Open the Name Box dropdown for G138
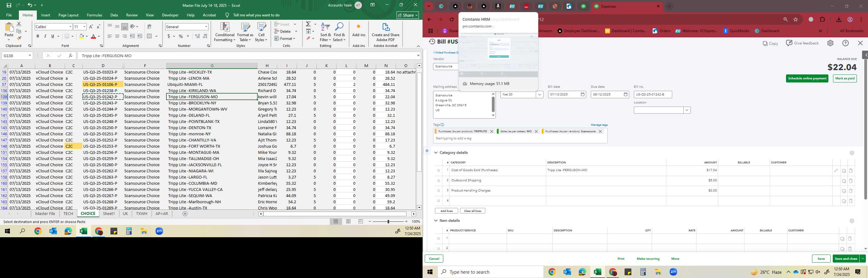This screenshot has height=278, width=868. coord(30,56)
